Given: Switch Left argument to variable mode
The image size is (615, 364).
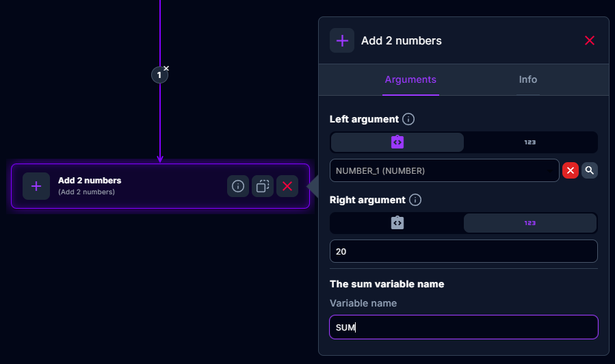Looking at the screenshot, I should tap(397, 142).
